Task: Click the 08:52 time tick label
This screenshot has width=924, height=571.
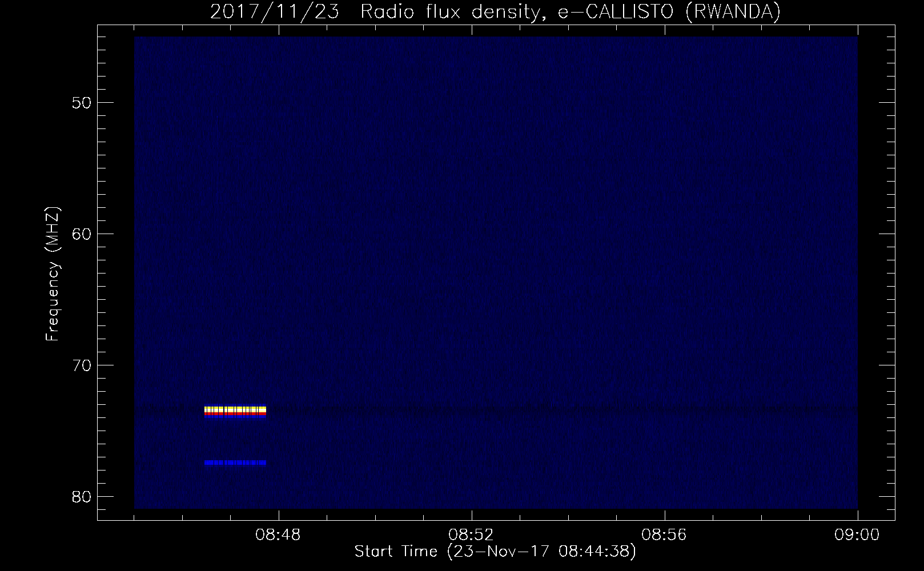Action: [x=472, y=535]
